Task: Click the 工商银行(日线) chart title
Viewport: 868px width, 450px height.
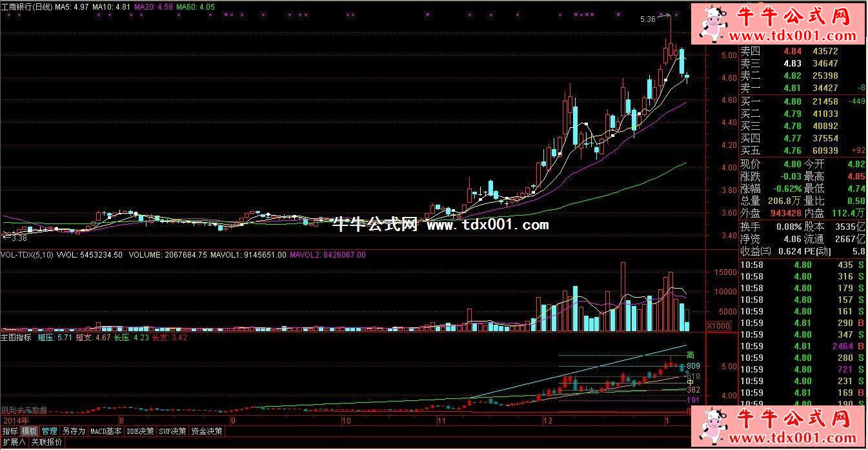Action: point(26,6)
